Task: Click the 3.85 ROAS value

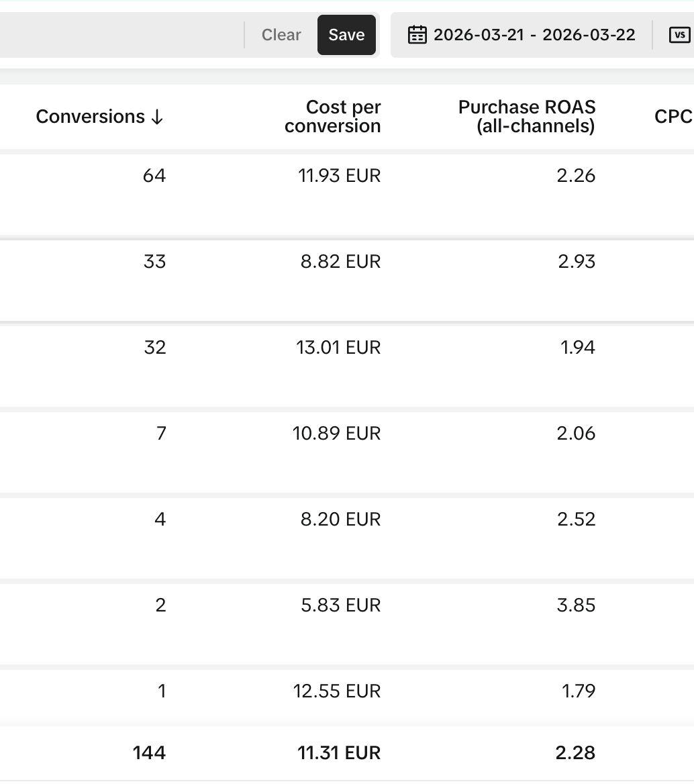Action: 576,605
